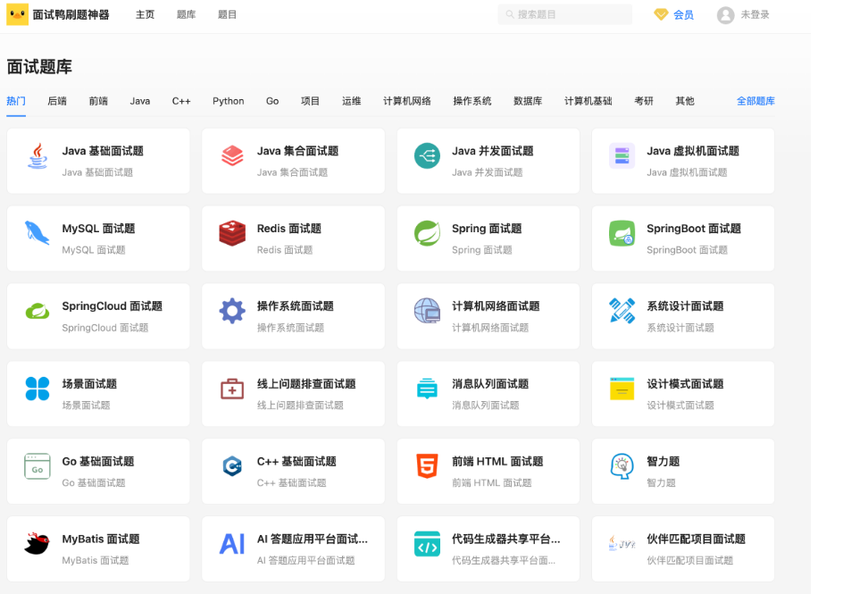Click the 面试鸭刷题神器 site title
The image size is (868, 594).
(x=71, y=14)
